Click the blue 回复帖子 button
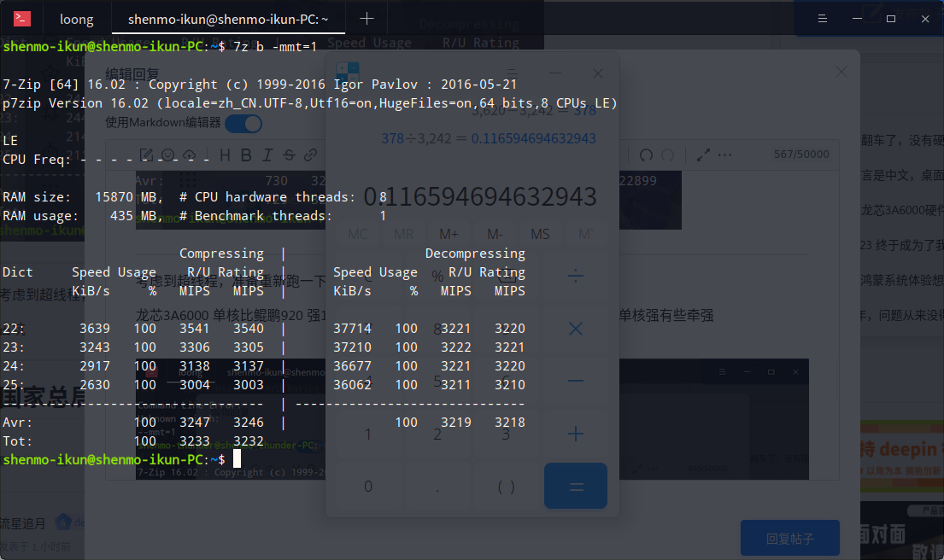The image size is (944, 560). [x=790, y=539]
